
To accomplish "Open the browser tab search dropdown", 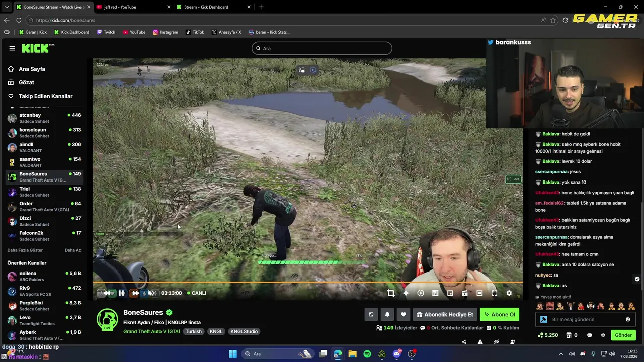I will pos(6,7).
